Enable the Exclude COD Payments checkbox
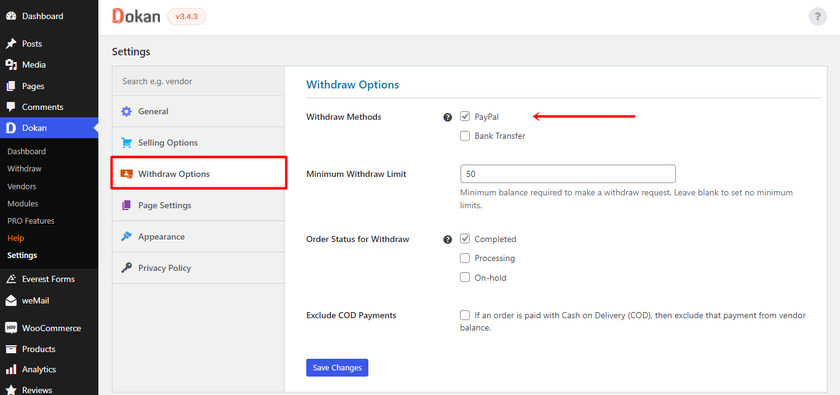 coord(465,315)
